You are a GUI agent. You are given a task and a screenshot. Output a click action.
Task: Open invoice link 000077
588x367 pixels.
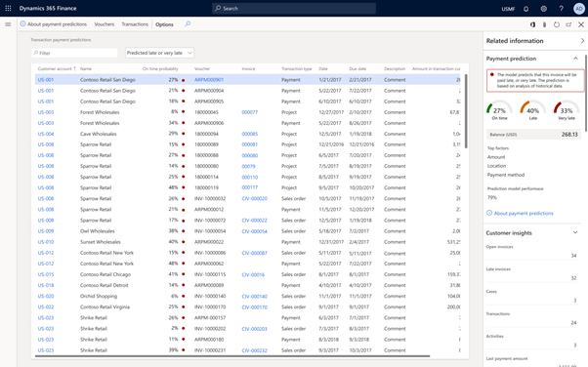(x=250, y=112)
